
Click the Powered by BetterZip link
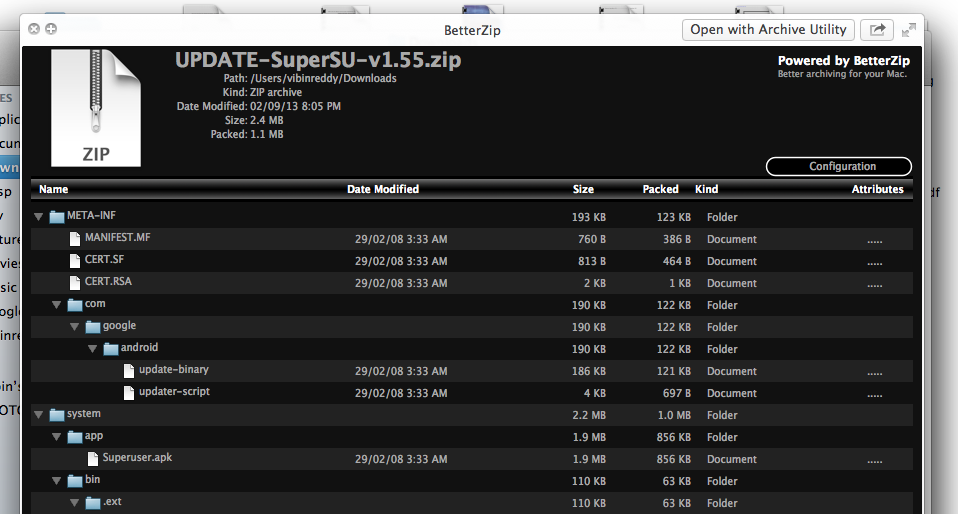(843, 61)
